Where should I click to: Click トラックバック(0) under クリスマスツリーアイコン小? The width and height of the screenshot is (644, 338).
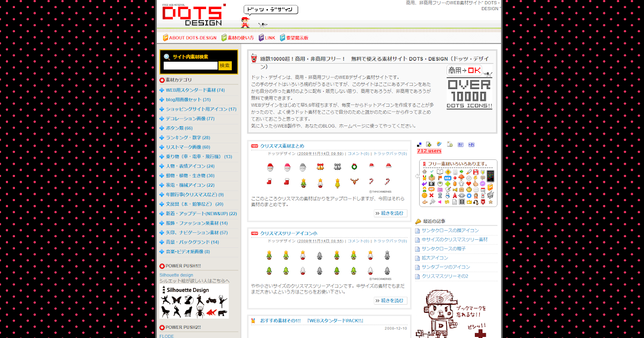tap(390, 241)
